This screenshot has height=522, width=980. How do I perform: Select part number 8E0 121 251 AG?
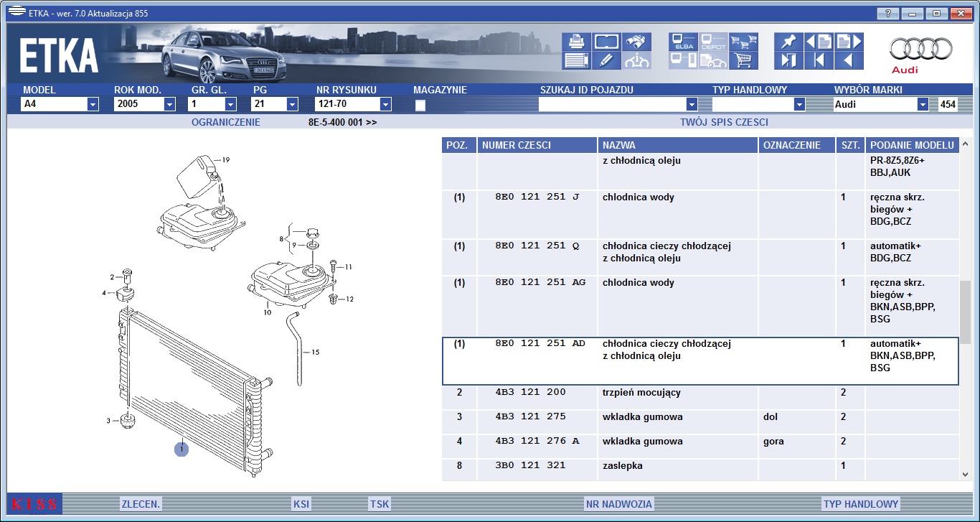point(540,283)
